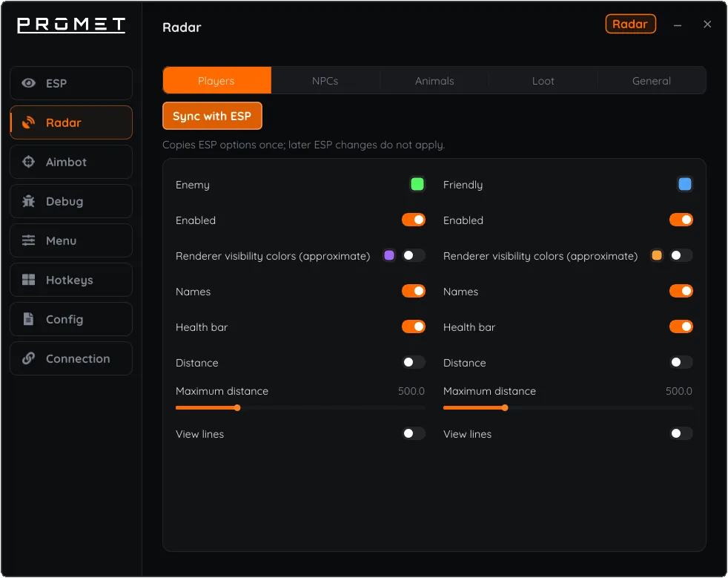728x578 pixels.
Task: Turn off Friendly Health bar toggle
Action: [681, 326]
